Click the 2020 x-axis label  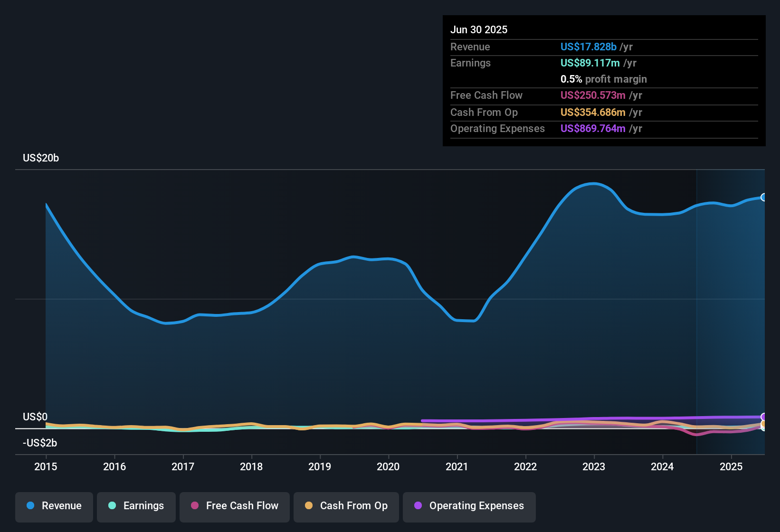tap(388, 467)
